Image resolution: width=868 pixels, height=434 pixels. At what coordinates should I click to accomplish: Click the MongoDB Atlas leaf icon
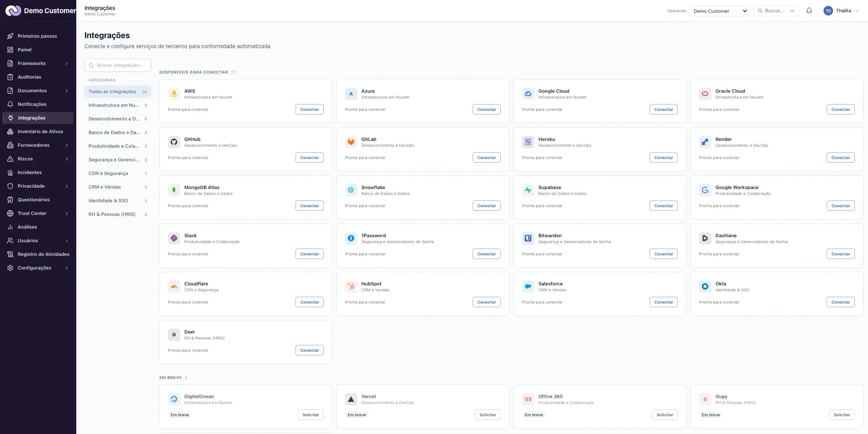174,190
